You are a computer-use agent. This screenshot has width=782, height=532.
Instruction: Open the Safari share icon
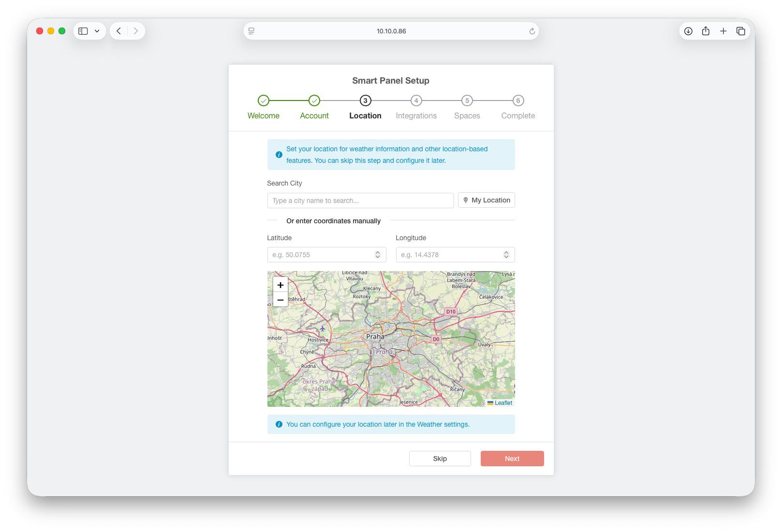pyautogui.click(x=706, y=31)
